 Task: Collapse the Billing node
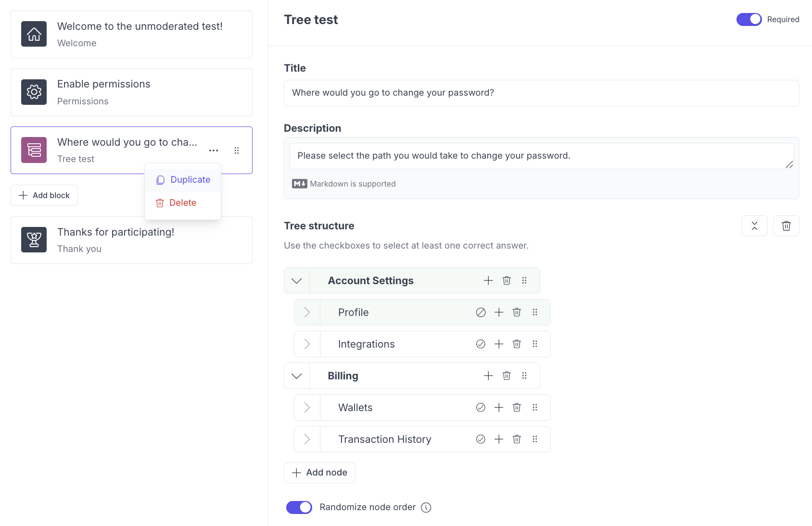(x=297, y=376)
